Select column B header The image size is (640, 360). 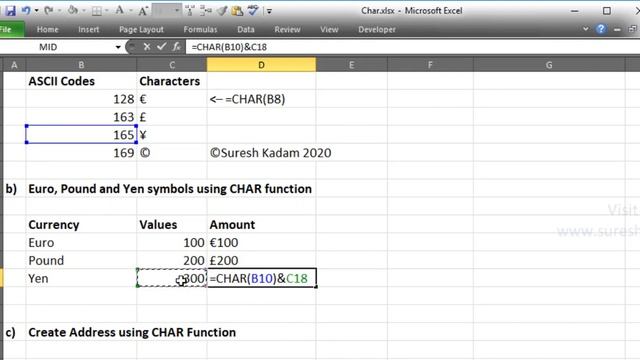click(x=81, y=65)
